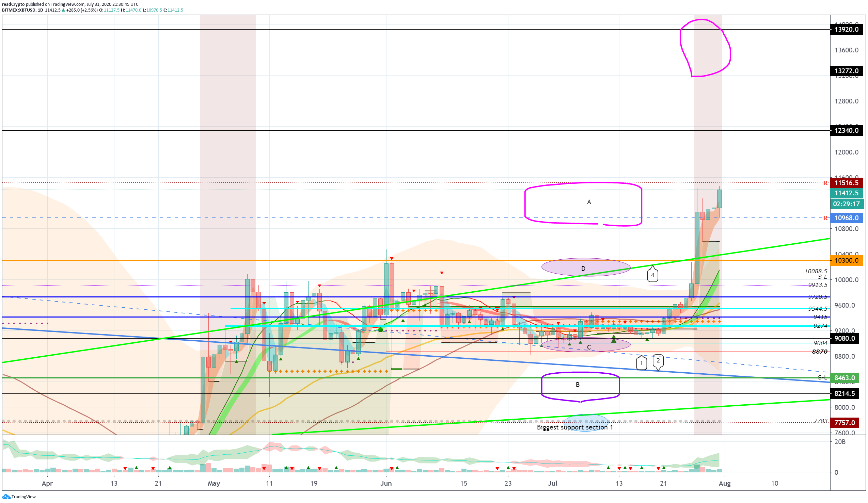This screenshot has height=503, width=868.
Task: Click the annotation box labeled A
Action: (x=583, y=204)
